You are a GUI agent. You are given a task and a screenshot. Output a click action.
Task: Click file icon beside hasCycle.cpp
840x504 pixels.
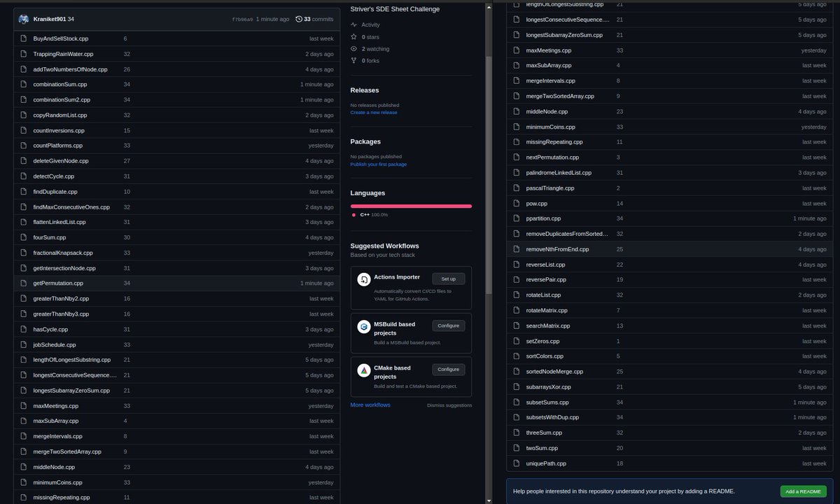[x=24, y=329]
